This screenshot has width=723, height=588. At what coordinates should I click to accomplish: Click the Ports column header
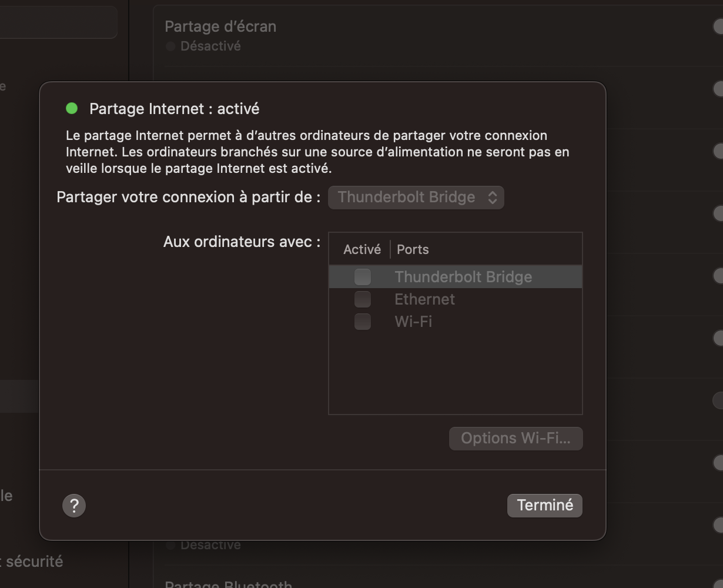[x=413, y=249]
